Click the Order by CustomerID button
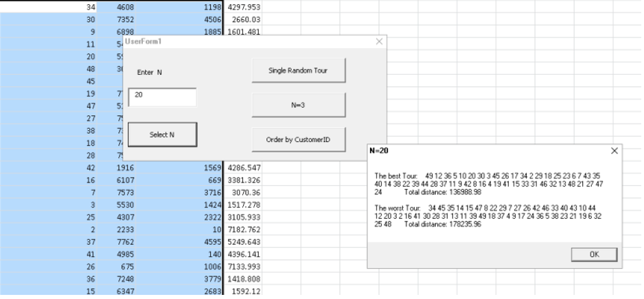The height and width of the screenshot is (299, 644). 298,139
